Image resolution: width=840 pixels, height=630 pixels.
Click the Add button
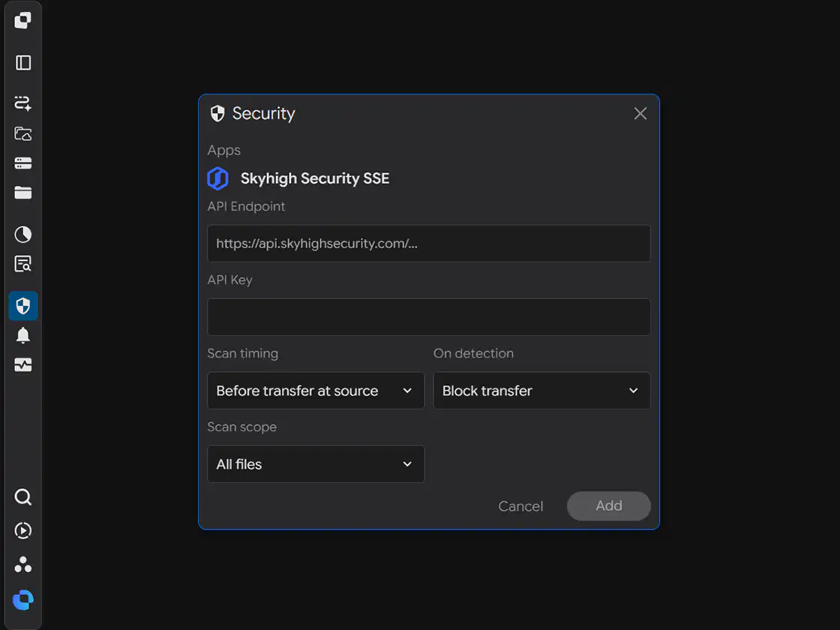(608, 505)
